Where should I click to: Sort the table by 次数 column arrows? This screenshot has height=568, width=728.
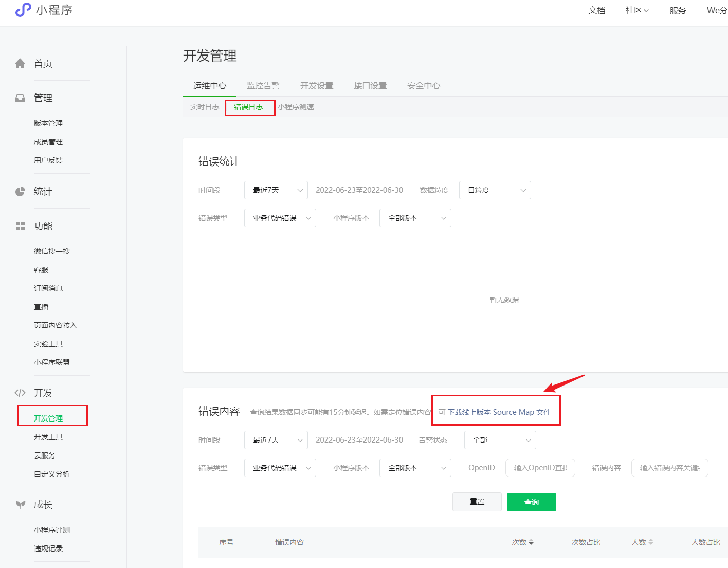(x=531, y=542)
